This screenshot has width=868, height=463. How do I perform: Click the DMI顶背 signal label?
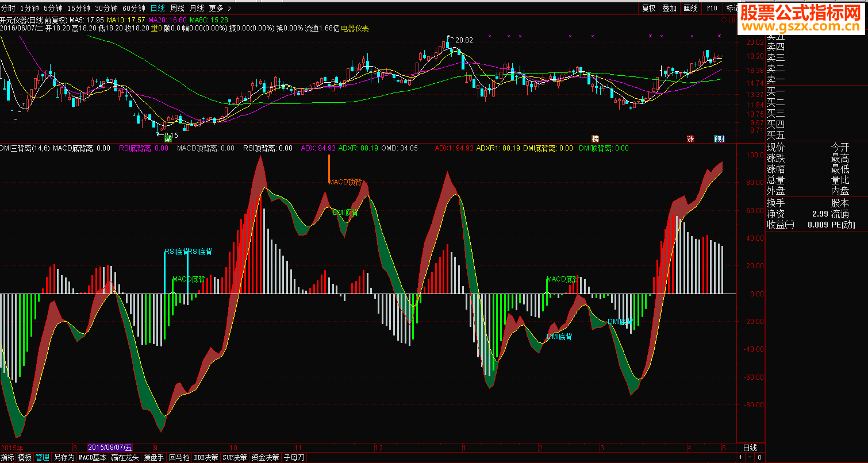coord(345,212)
